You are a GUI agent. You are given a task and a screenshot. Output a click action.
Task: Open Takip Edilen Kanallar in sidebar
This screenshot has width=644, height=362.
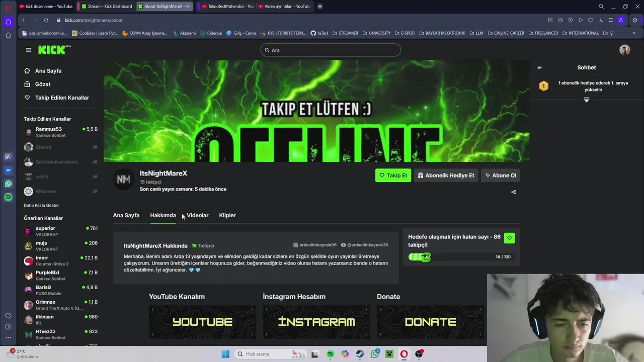point(61,98)
